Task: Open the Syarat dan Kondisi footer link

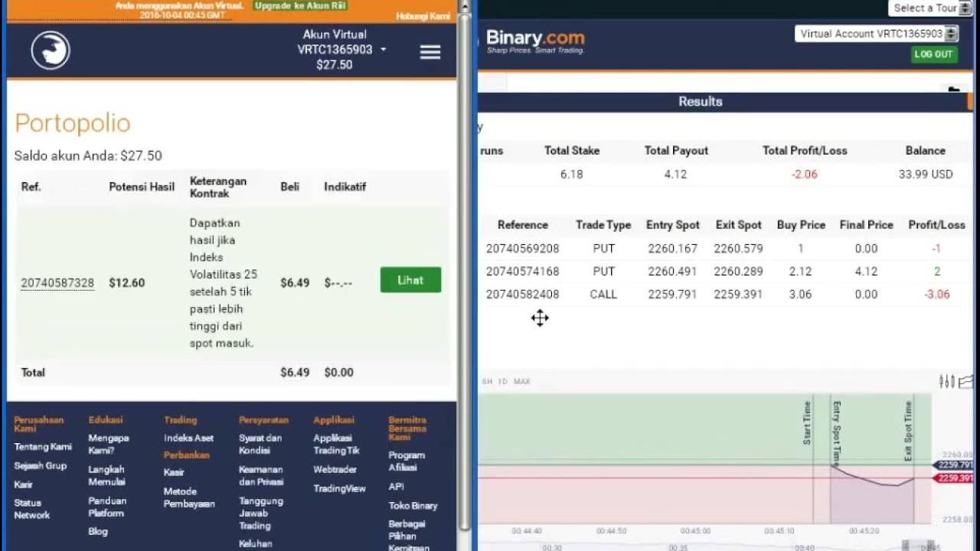Action: (x=260, y=444)
